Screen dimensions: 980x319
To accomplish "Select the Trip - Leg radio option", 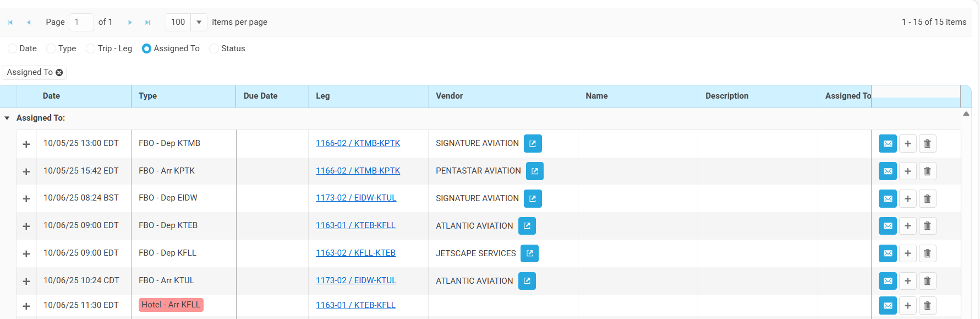I will [x=91, y=48].
